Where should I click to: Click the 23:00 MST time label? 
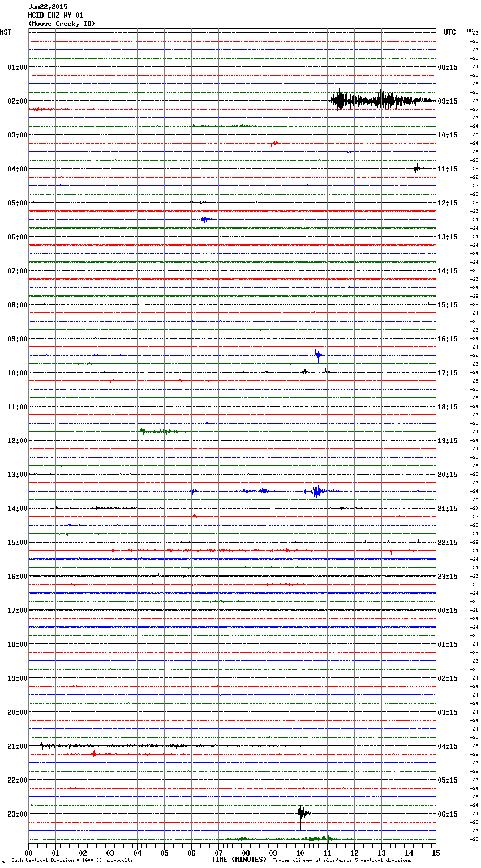[x=17, y=814]
